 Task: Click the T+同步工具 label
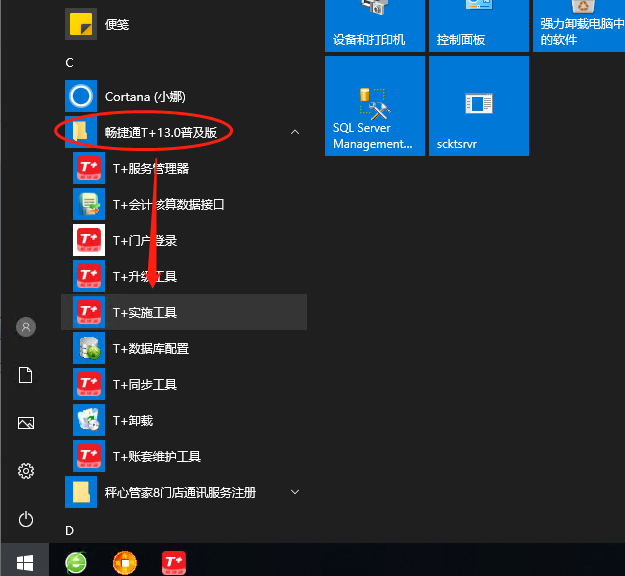(145, 384)
